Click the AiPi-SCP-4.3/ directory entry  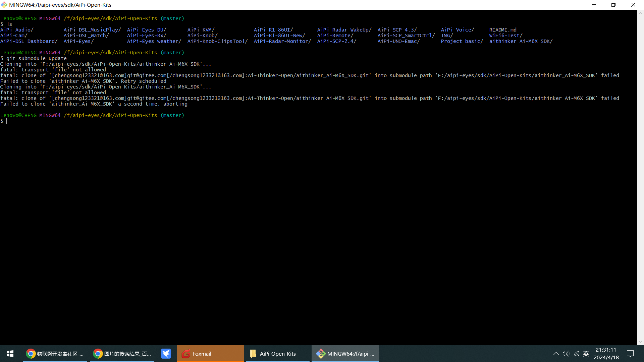tap(397, 30)
